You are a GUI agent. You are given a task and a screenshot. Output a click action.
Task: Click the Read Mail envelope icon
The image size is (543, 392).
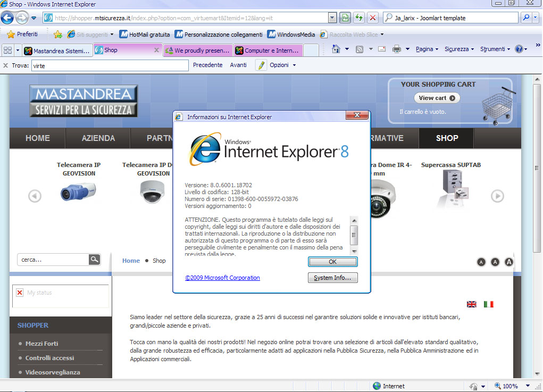pos(382,49)
